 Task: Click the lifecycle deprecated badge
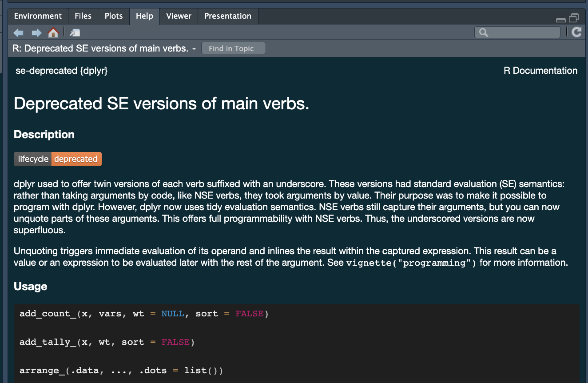[58, 159]
